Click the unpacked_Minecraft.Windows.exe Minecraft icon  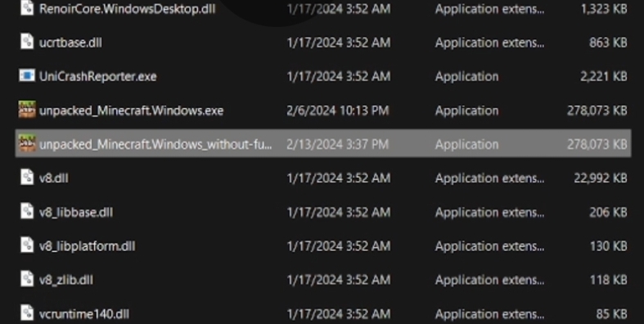tap(27, 110)
